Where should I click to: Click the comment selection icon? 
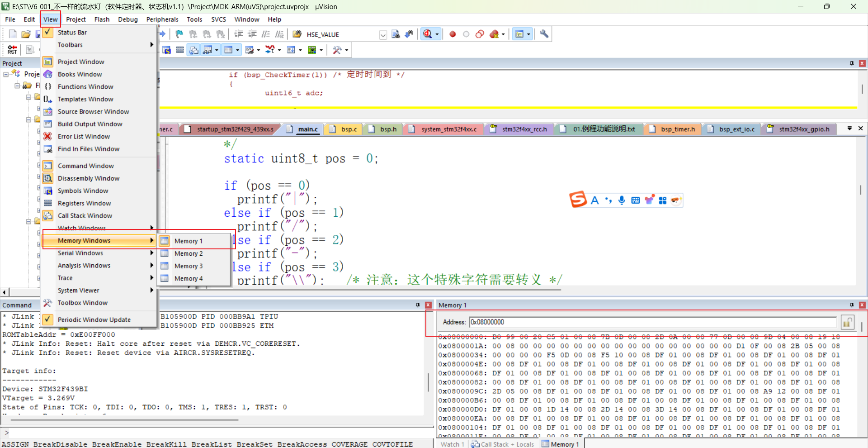coord(266,34)
